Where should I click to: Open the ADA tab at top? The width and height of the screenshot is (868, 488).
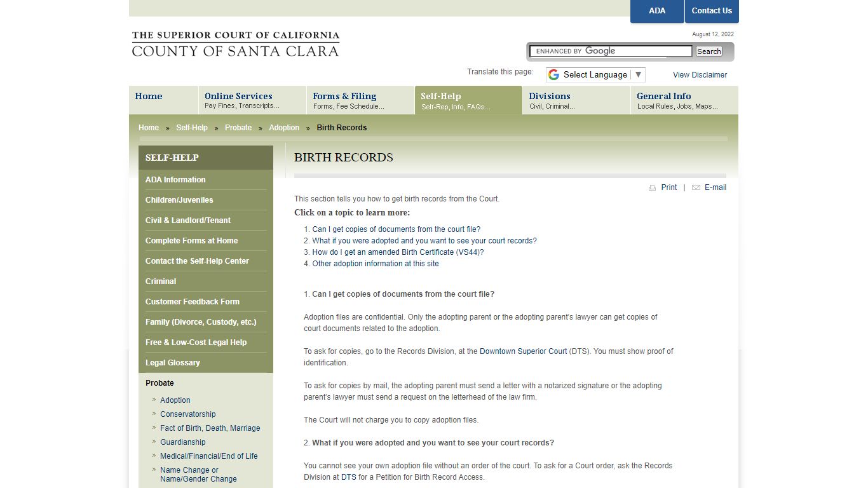[657, 11]
